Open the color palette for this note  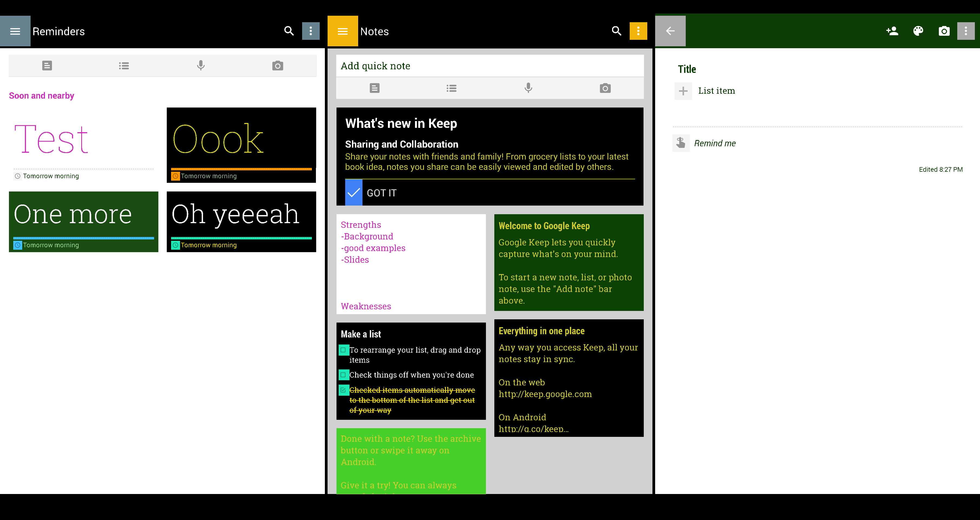[918, 31]
